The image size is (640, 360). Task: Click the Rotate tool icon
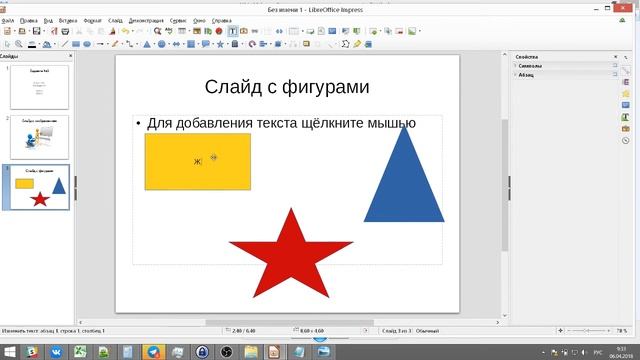click(252, 44)
